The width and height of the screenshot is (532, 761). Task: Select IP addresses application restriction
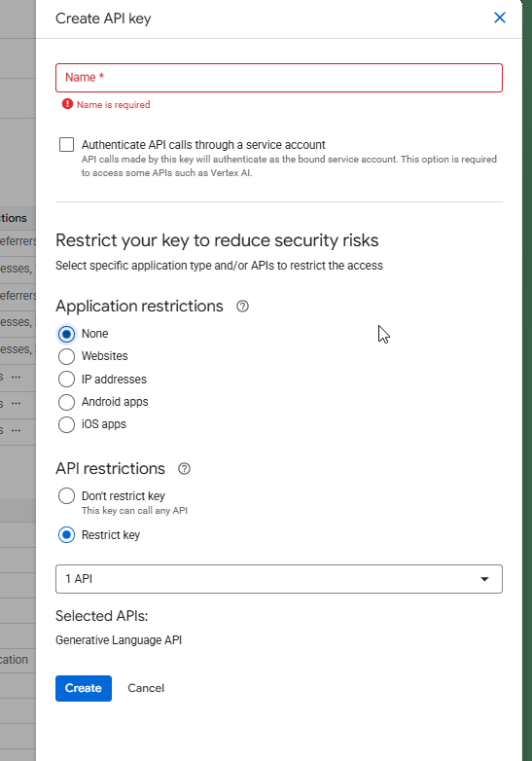[x=66, y=380]
